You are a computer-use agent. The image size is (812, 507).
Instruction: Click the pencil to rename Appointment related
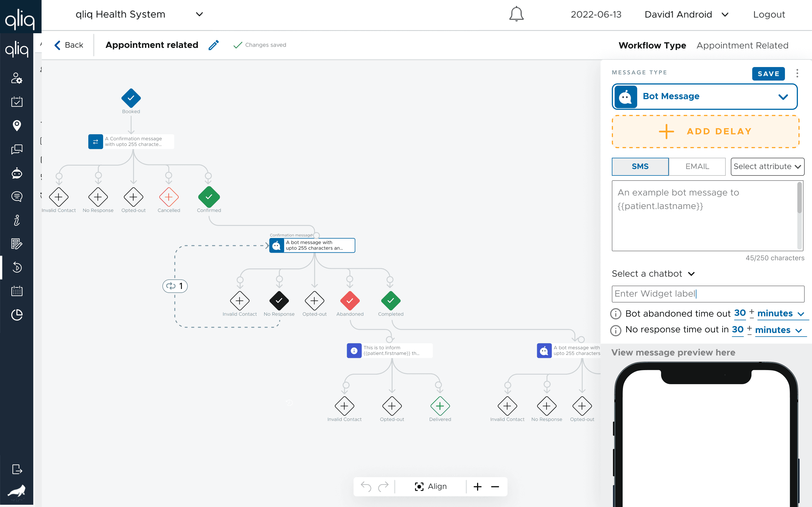pyautogui.click(x=214, y=45)
